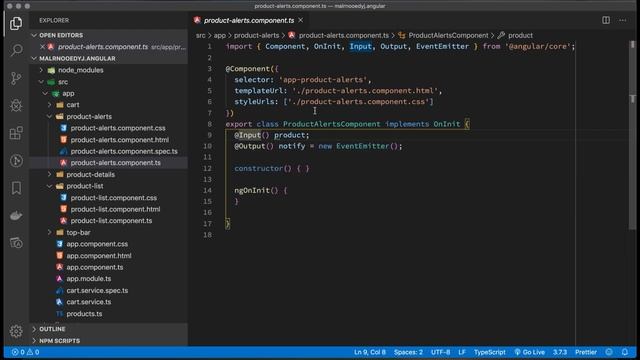640x360 pixels.
Task: Change indentation Spaces: 2
Action: [408, 352]
